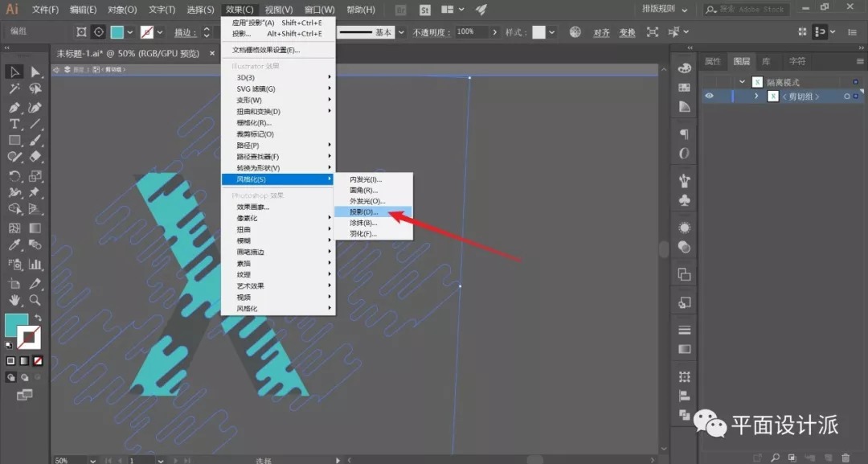Viewport: 868px width, 464px height.
Task: Switch to the 属性 panel tab
Action: point(712,61)
